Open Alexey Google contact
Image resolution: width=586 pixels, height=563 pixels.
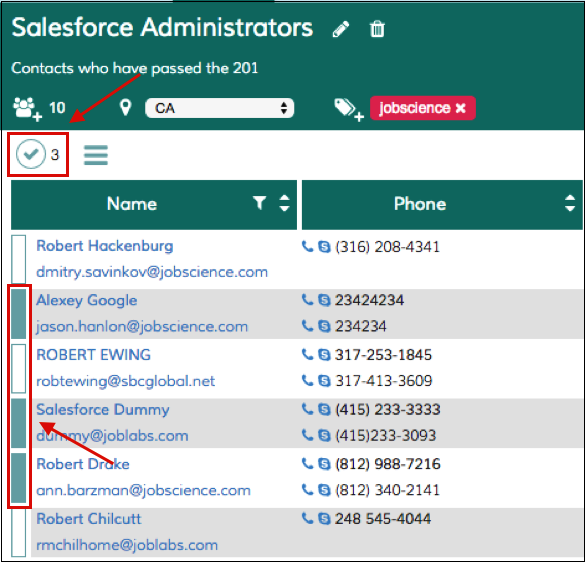click(87, 301)
